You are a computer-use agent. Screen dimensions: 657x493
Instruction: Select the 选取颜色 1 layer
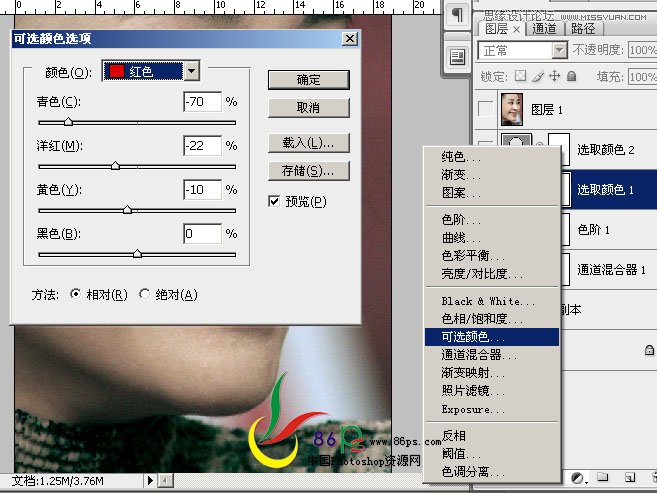609,189
